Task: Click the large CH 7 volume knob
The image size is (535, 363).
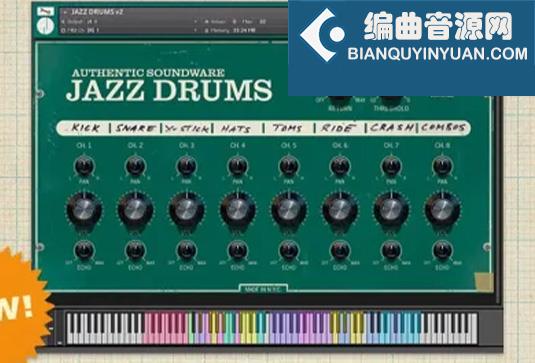Action: (391, 209)
